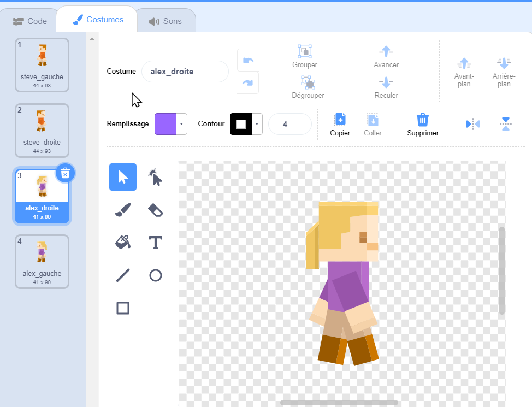Click the outline width field showing 4
532x407 pixels.
click(289, 124)
